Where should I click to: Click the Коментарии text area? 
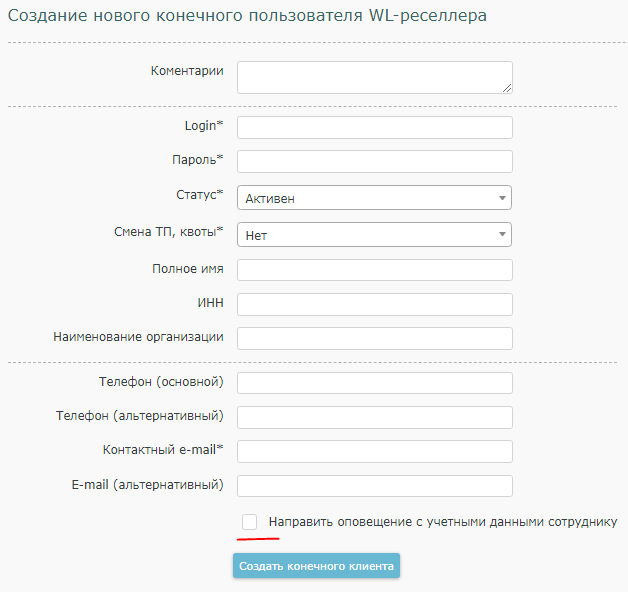(374, 77)
